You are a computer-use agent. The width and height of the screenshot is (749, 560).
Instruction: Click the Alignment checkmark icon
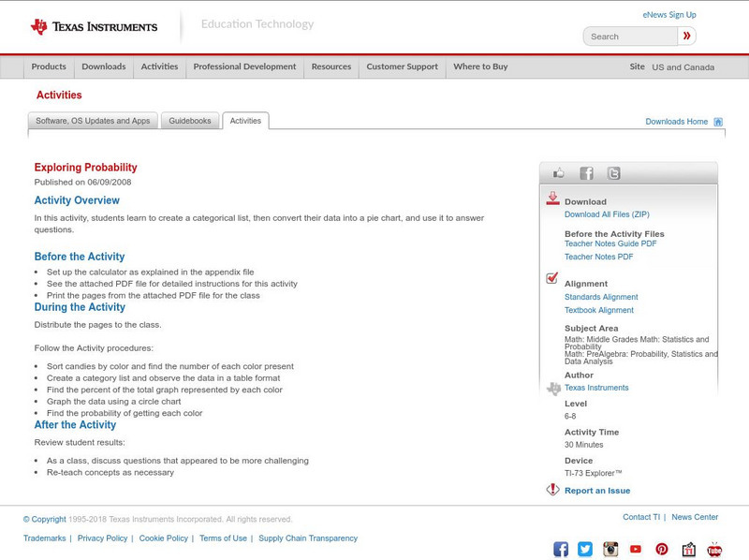[x=552, y=277]
